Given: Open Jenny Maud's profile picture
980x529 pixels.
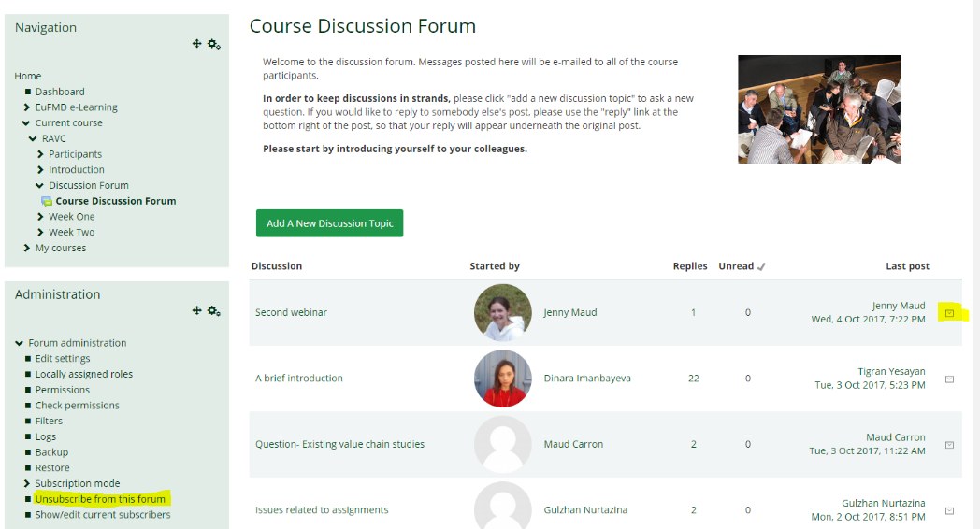Looking at the screenshot, I should pyautogui.click(x=502, y=312).
